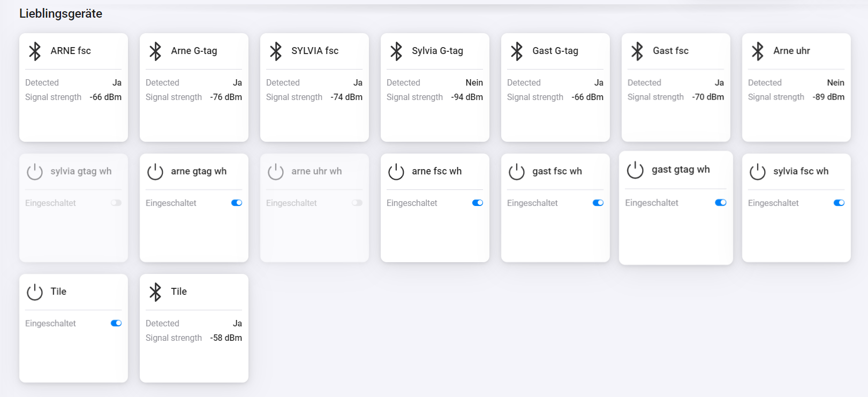Screen dimensions: 868x397
Task: Open the 'gast gtag wh' card title
Action: [681, 170]
